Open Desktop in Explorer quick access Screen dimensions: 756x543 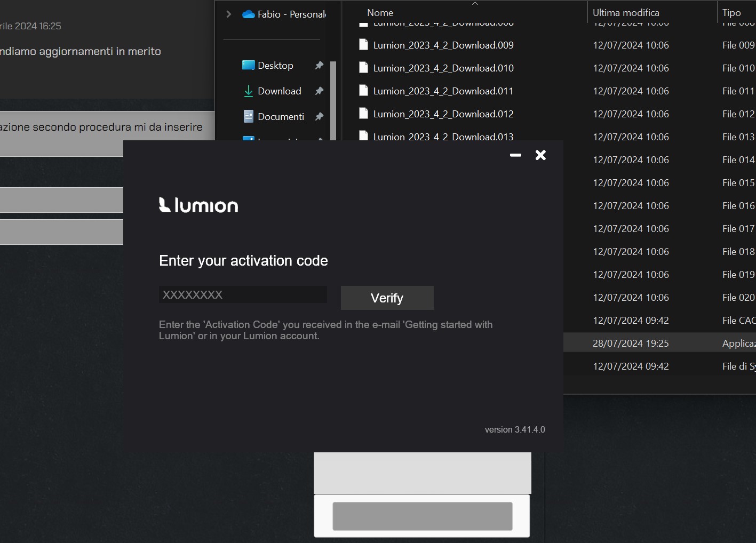coord(275,66)
